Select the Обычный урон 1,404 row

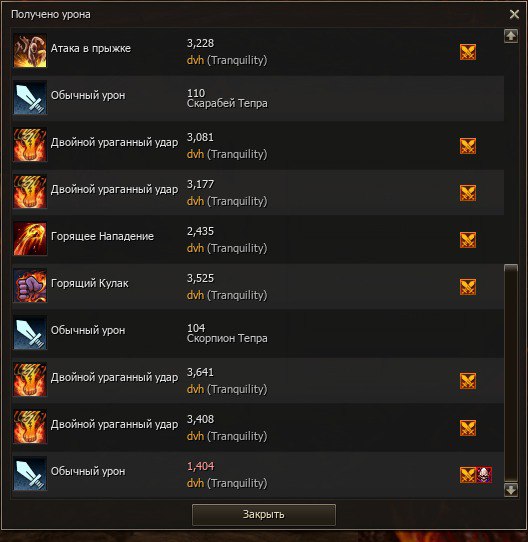[x=258, y=475]
